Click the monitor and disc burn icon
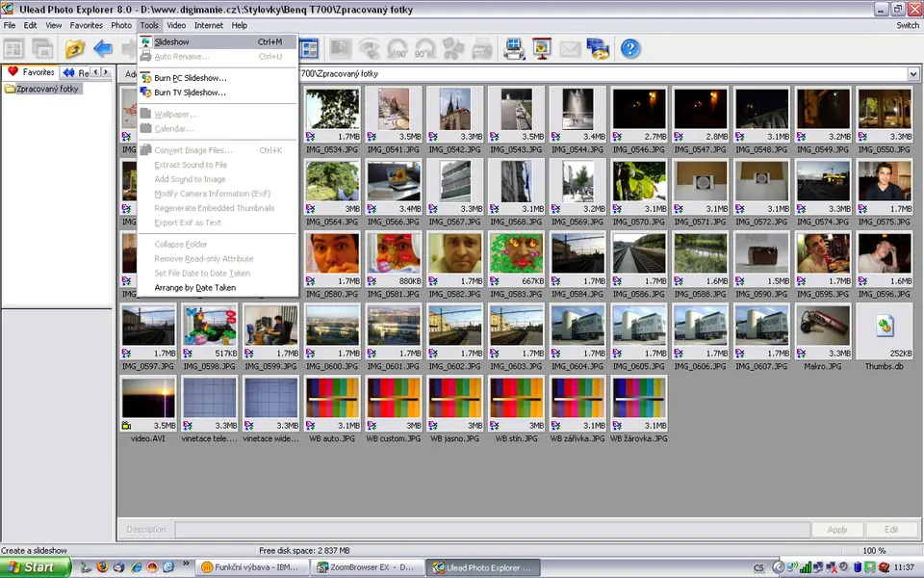 click(598, 48)
